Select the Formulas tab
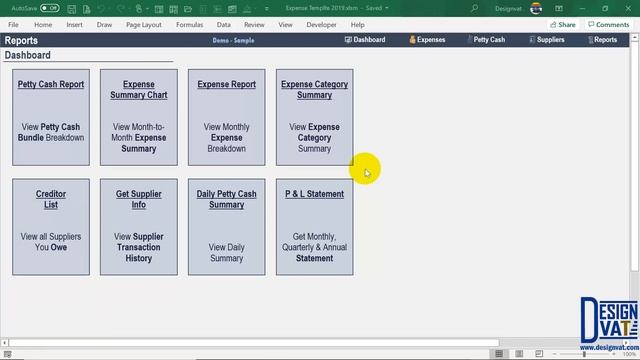The height and width of the screenshot is (360, 640). (189, 24)
